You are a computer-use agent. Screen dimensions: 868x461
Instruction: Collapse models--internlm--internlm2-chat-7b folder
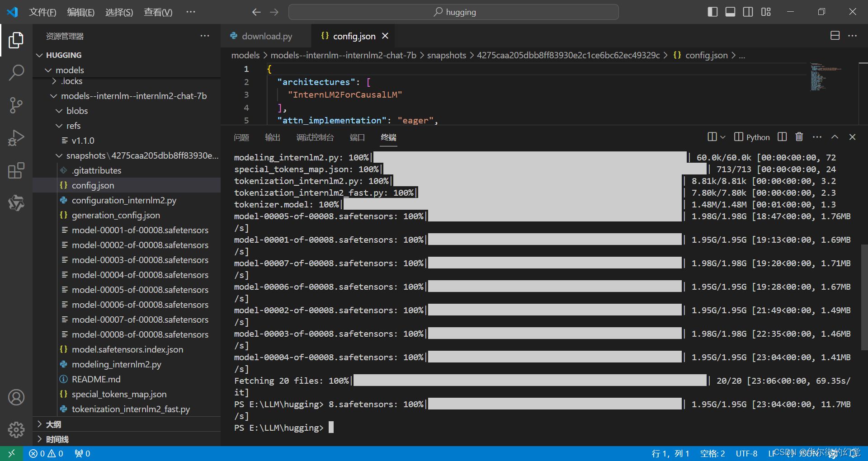(x=127, y=96)
